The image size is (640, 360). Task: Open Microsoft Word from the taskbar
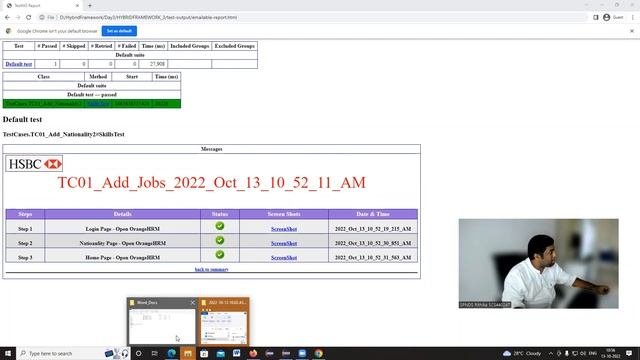[237, 353]
